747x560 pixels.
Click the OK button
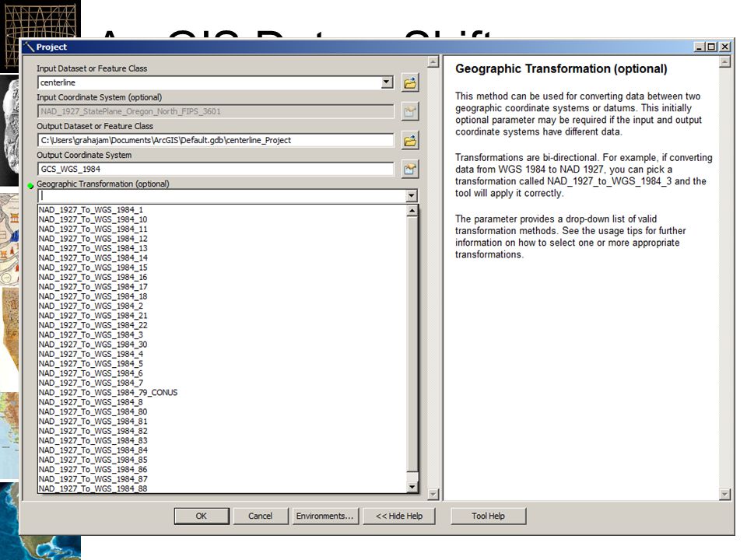[202, 516]
